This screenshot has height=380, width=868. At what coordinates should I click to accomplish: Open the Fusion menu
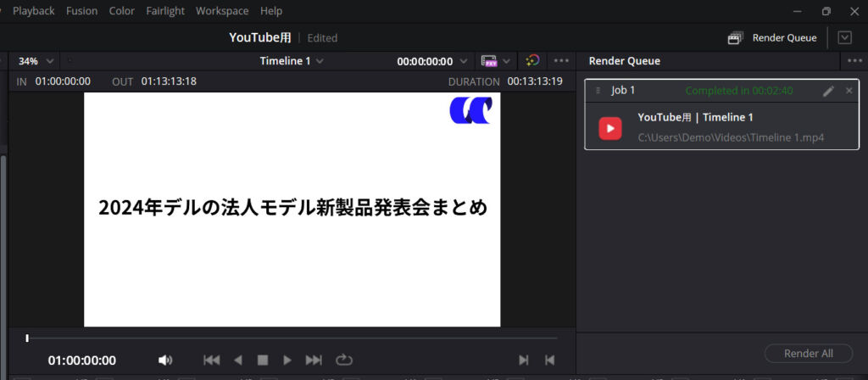(82, 11)
